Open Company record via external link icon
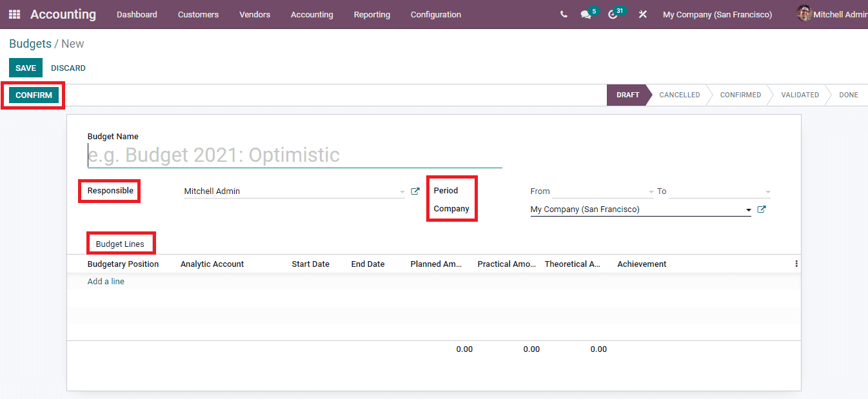The height and width of the screenshot is (399, 868). point(763,209)
